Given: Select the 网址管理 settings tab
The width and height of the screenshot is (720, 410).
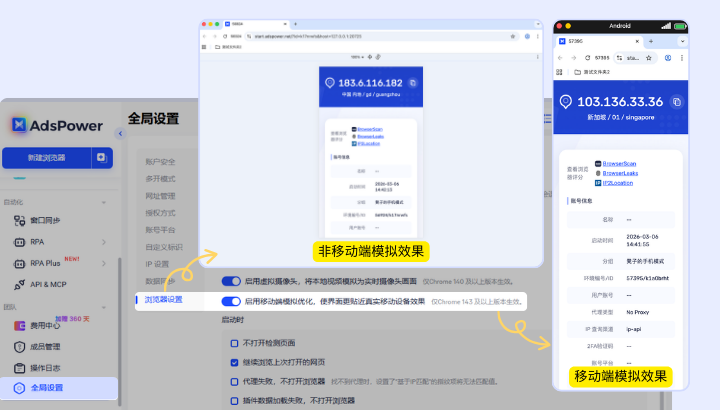Looking at the screenshot, I should click(x=160, y=196).
